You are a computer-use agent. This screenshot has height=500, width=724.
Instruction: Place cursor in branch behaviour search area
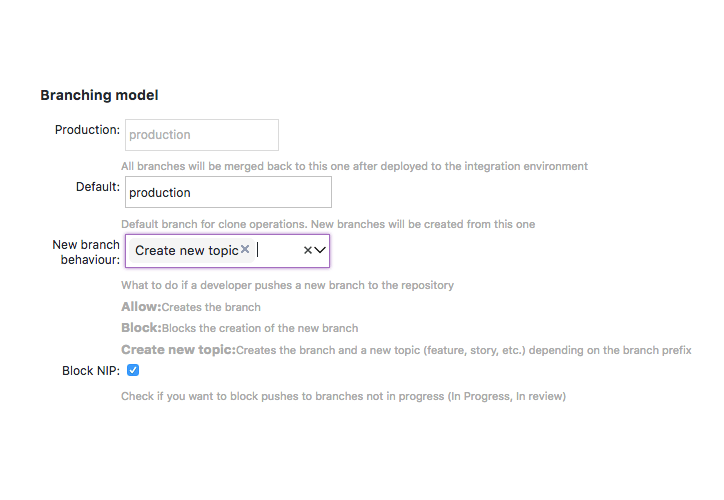click(x=277, y=250)
